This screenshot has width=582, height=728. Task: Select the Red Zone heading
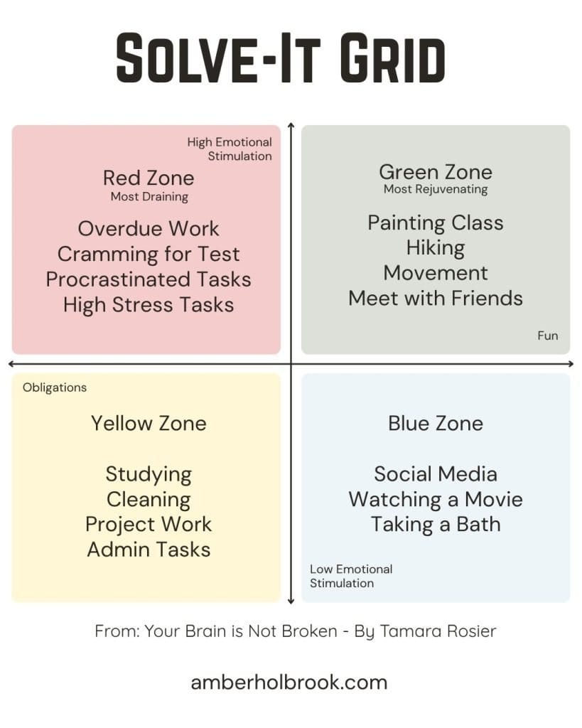149,178
